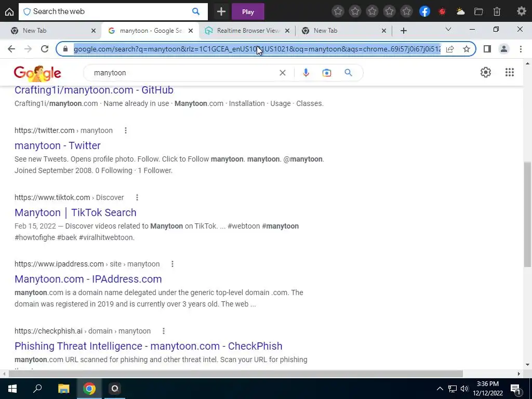Open Manytoon.com - IPAddress.com result
Viewport: 532px width, 399px height.
tap(88, 279)
